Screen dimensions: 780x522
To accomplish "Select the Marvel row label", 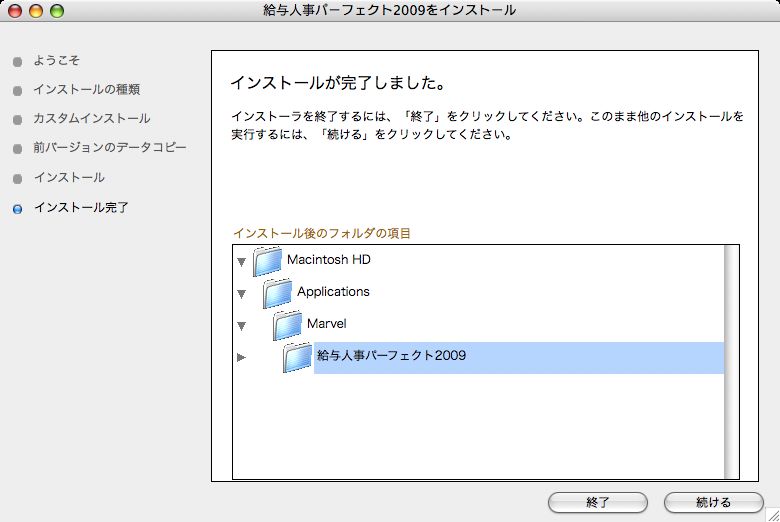I will point(326,323).
